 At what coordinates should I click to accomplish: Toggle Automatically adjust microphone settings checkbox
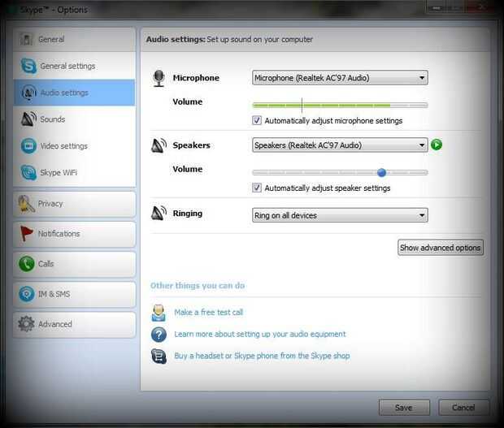click(257, 120)
